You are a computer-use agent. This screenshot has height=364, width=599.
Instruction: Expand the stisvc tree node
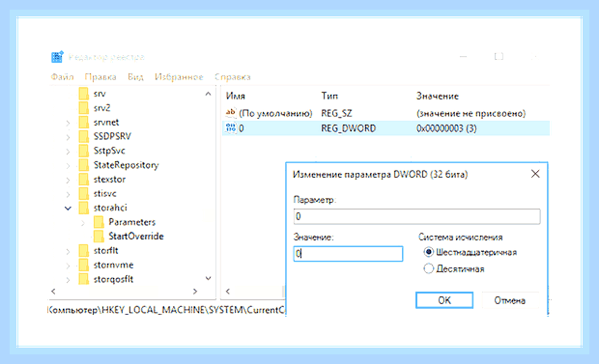tap(68, 194)
